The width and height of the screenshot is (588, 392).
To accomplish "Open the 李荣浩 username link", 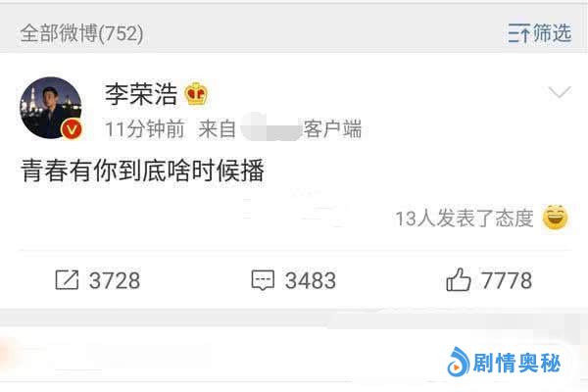I will (x=141, y=94).
